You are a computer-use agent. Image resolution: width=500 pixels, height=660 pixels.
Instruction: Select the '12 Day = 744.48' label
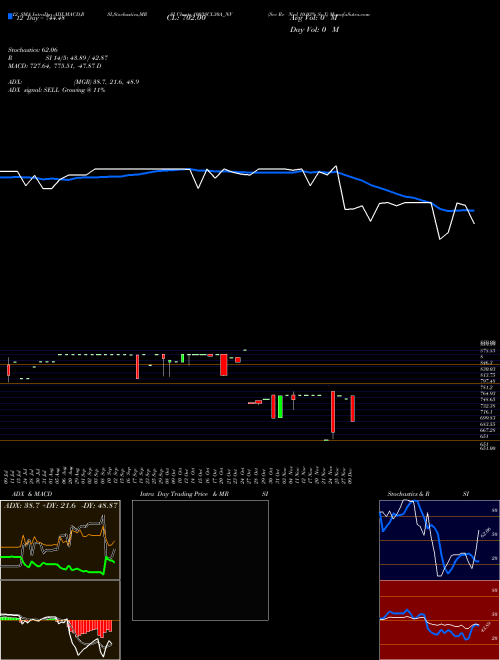(39, 18)
